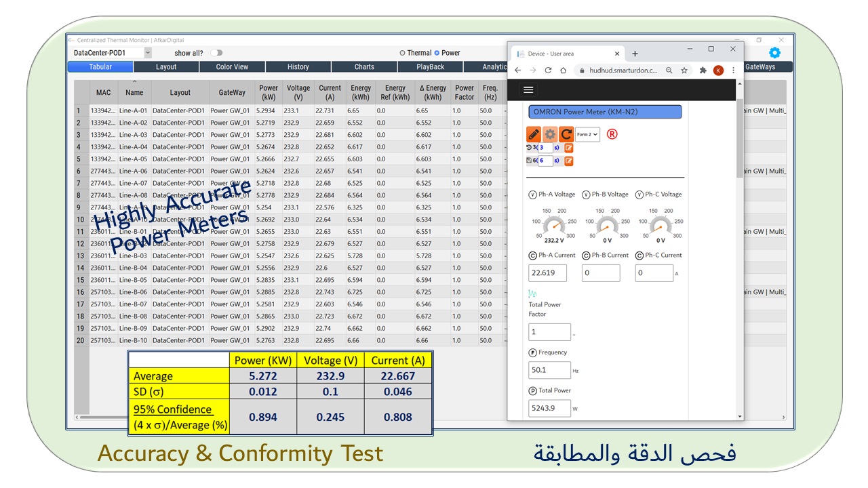Select the Thermal radio button
This screenshot has height=488, width=868.
coord(402,53)
